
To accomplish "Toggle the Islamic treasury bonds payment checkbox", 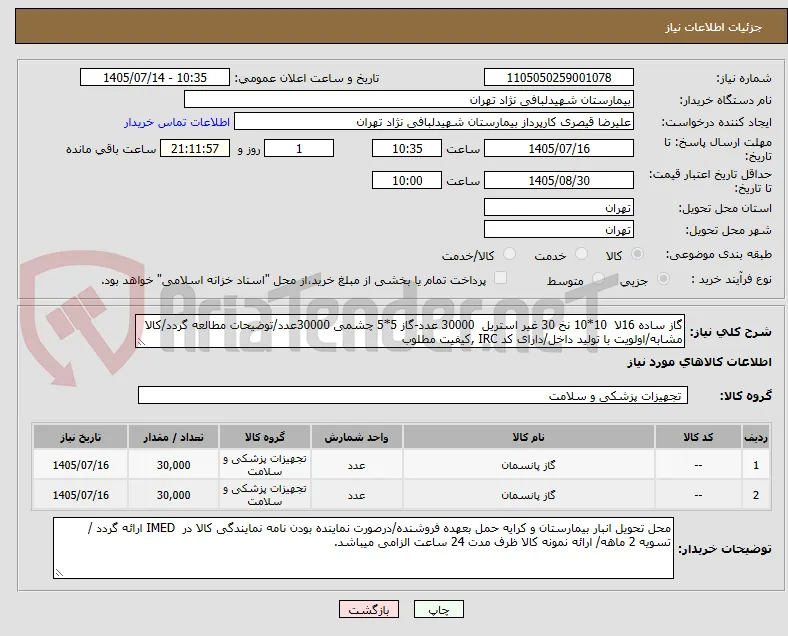I will click(501, 278).
